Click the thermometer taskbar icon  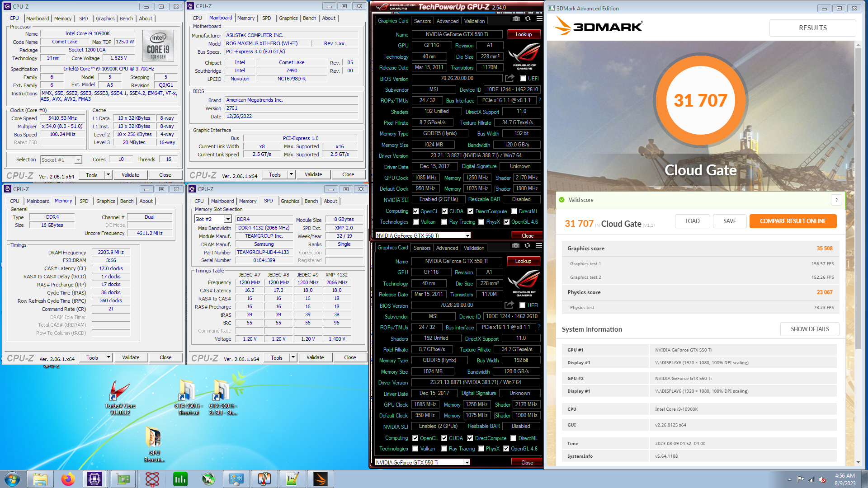[264, 479]
